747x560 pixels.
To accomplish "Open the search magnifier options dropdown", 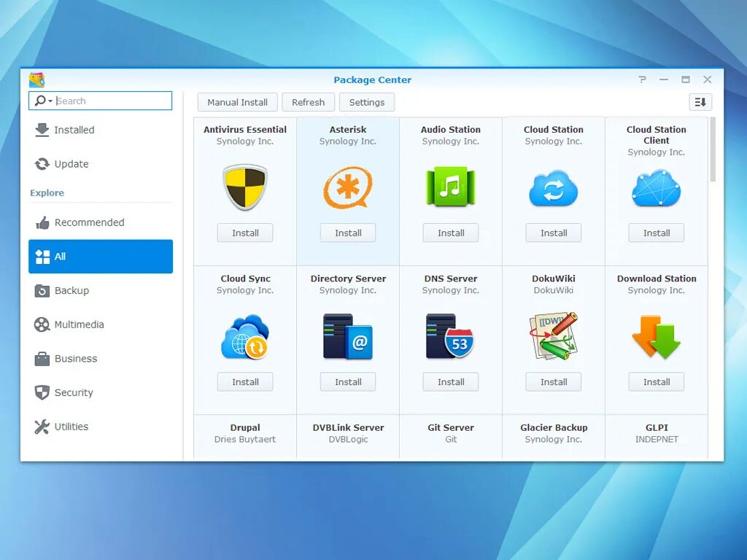I will tap(43, 101).
